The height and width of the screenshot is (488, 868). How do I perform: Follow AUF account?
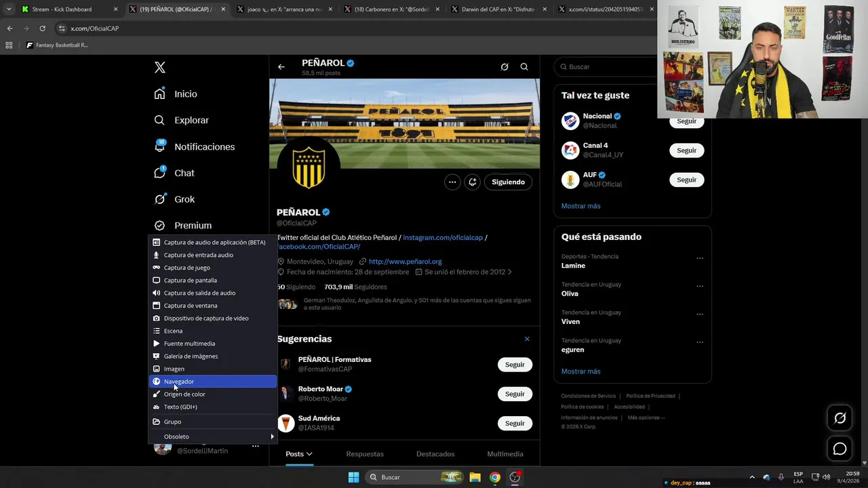[686, 180]
